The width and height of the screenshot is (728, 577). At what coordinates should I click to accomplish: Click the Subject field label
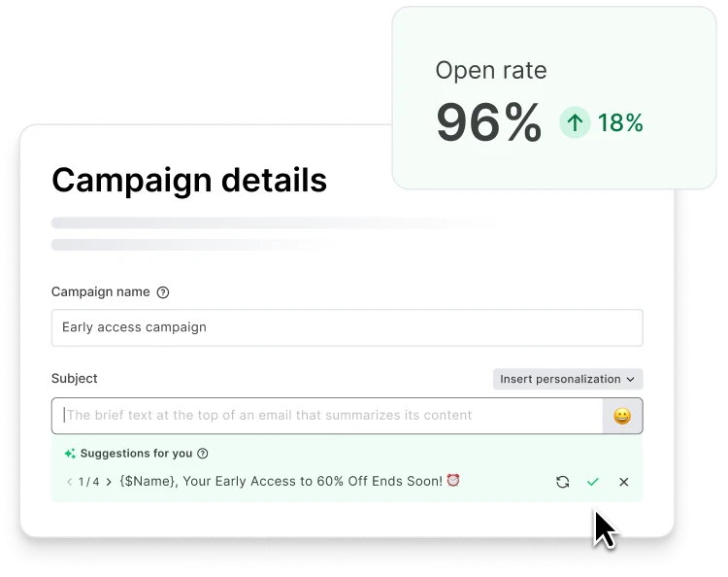click(75, 378)
